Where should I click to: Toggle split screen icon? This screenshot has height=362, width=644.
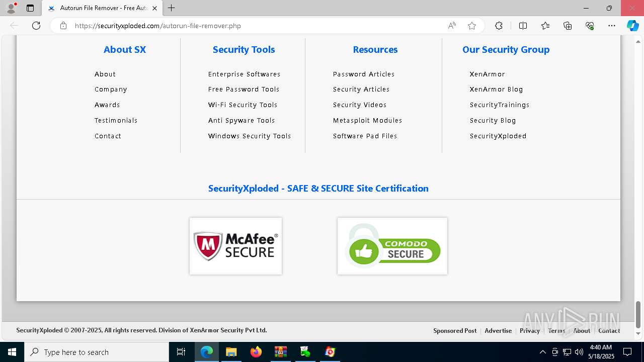(x=523, y=26)
